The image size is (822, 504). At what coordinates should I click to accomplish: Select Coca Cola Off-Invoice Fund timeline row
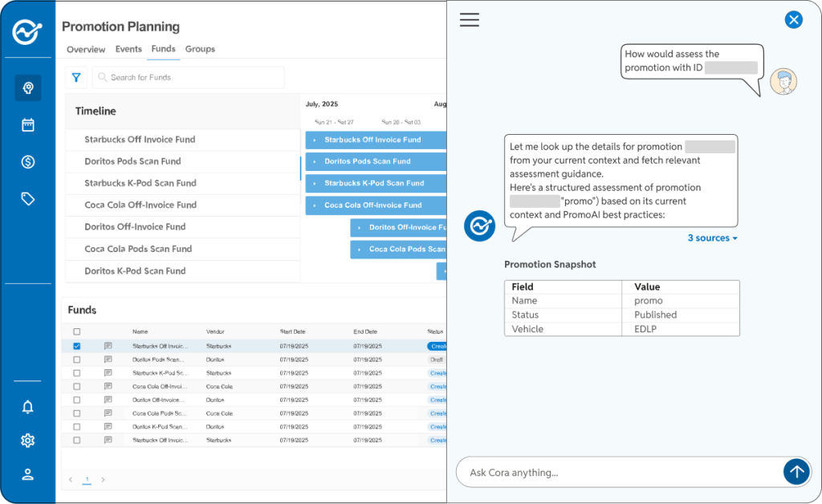click(x=182, y=205)
